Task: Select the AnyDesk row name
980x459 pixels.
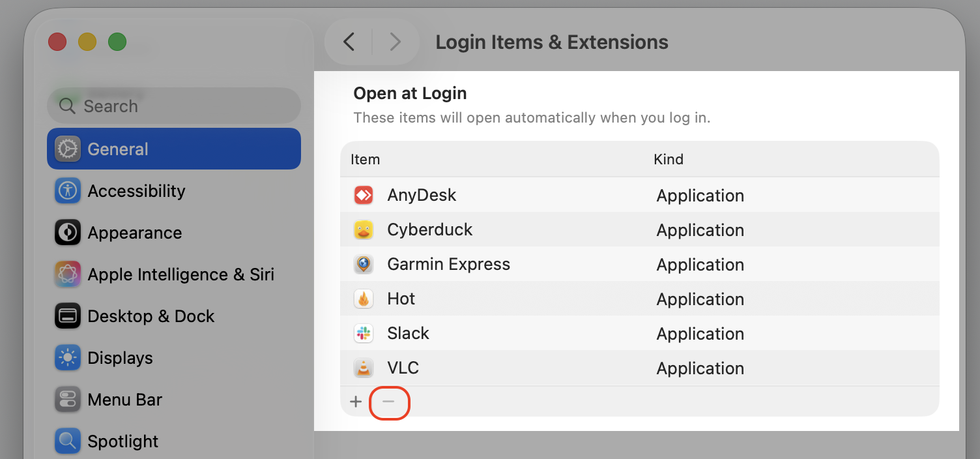Action: [x=422, y=195]
